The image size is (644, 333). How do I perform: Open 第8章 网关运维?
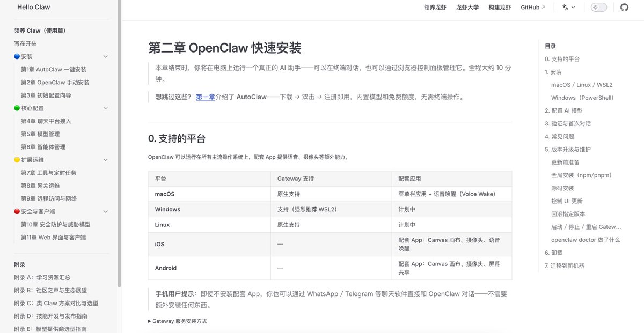pos(40,186)
